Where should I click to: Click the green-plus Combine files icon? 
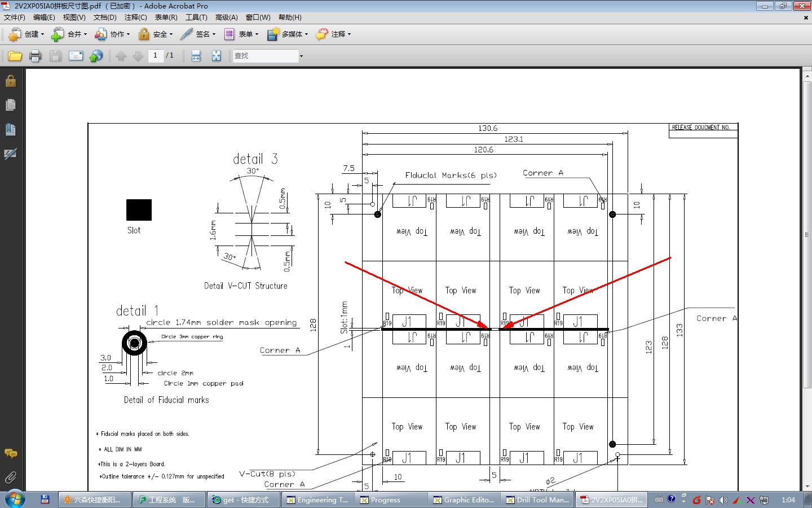[58, 34]
